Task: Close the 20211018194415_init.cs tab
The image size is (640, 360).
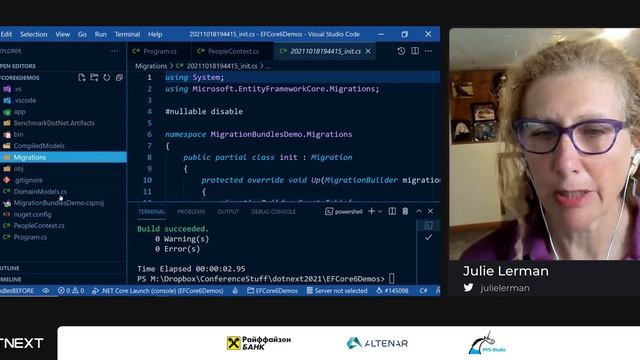Action: (x=368, y=51)
